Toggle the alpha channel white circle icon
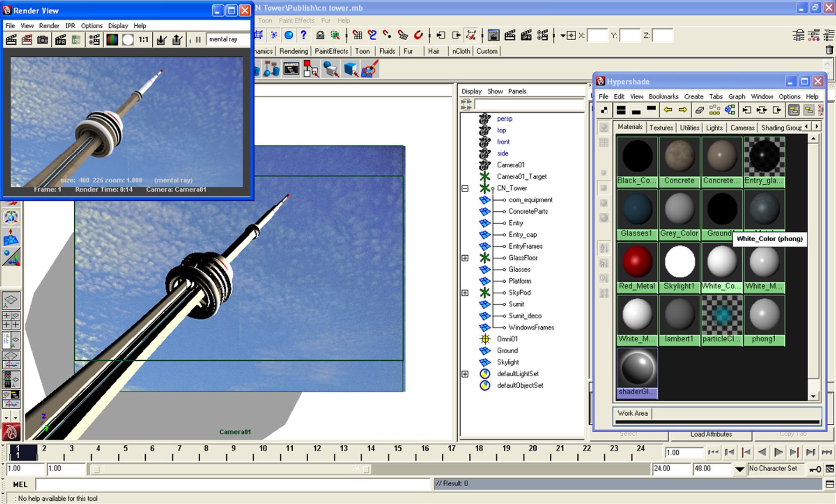 pos(128,40)
